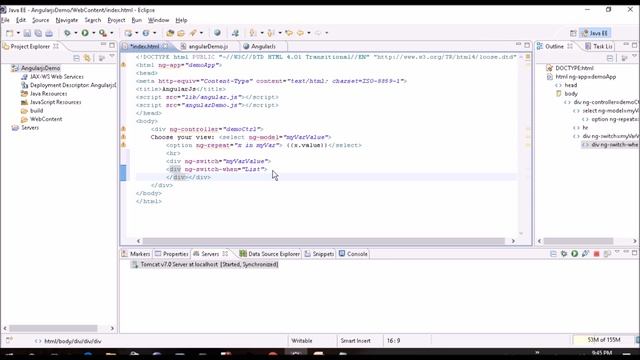Open the Window menu
This screenshot has width=640, height=360.
click(158, 20)
